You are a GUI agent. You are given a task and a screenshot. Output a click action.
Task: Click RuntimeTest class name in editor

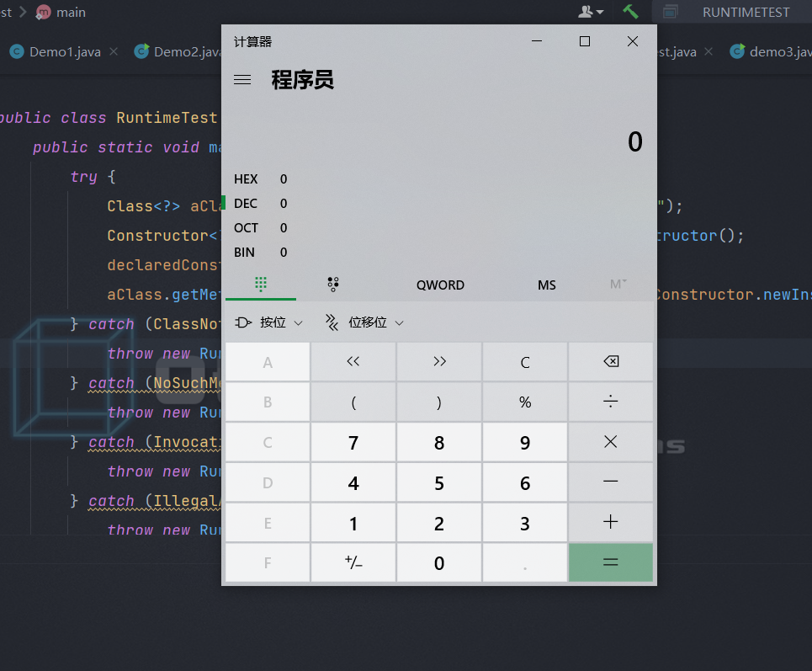point(167,118)
